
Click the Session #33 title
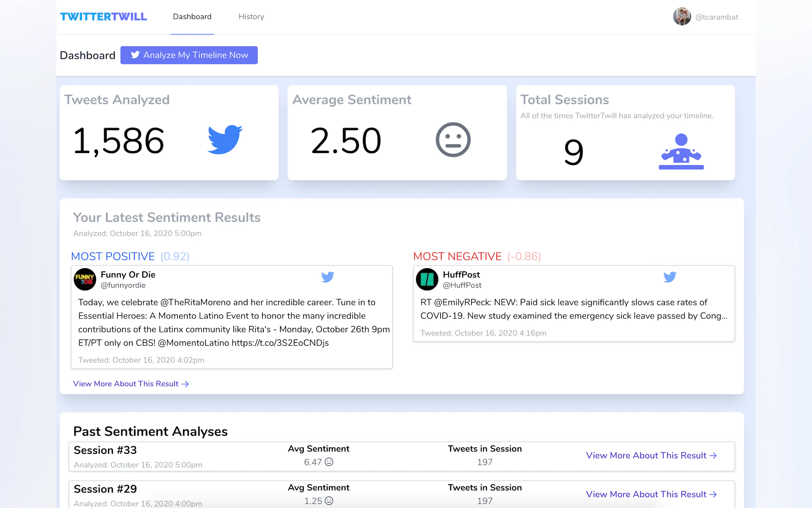tap(105, 450)
